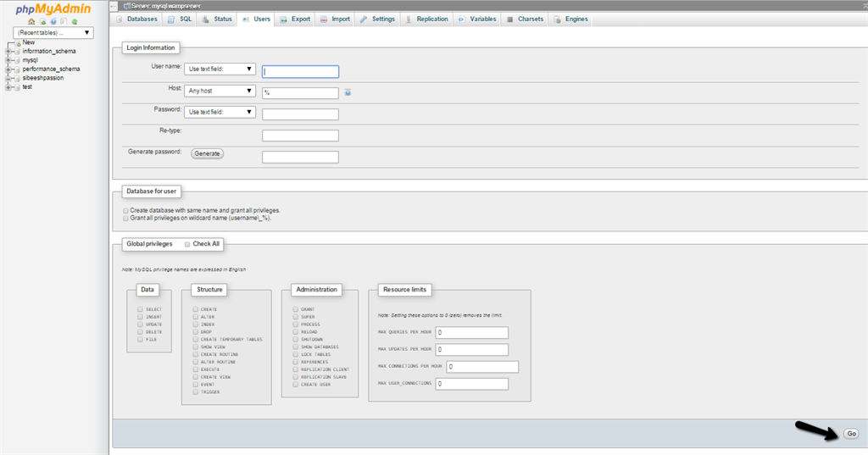Focus the Re-type password field
Screen dimensions: 868x455
(x=301, y=136)
